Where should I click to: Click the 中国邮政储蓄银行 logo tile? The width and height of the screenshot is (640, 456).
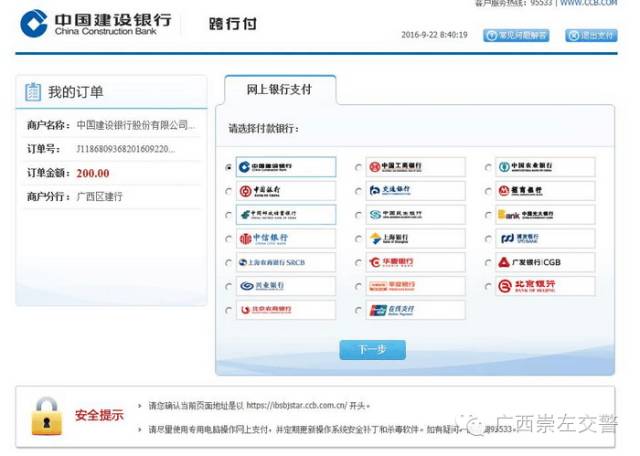click(x=286, y=215)
